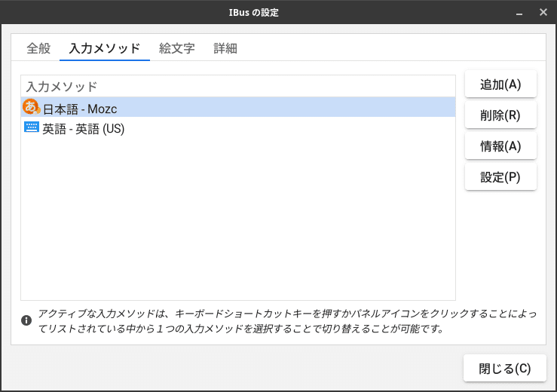The width and height of the screenshot is (557, 392).
Task: Click the orange Mozc input method icon
Action: coord(31,106)
